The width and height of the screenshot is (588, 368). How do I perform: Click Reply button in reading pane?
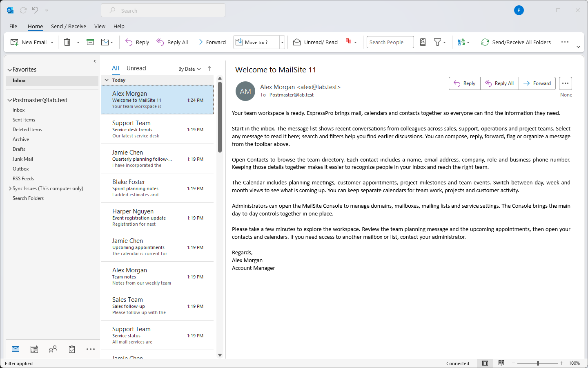(x=465, y=83)
